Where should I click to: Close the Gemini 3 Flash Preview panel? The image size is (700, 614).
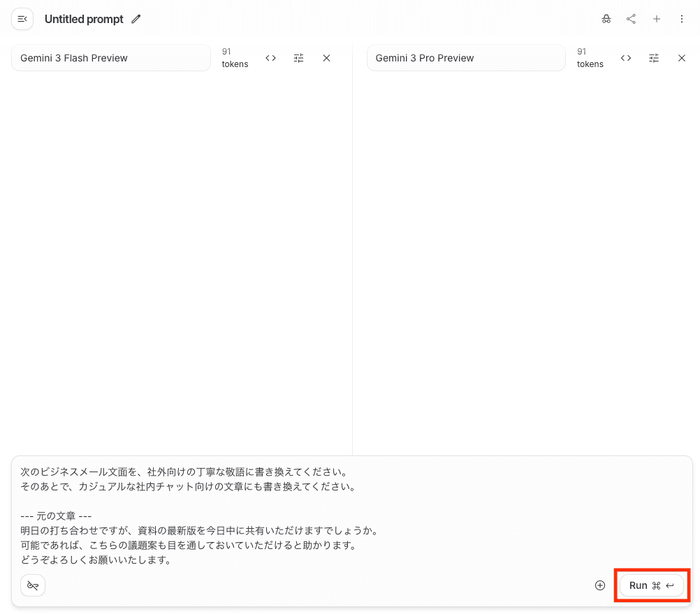pos(326,58)
